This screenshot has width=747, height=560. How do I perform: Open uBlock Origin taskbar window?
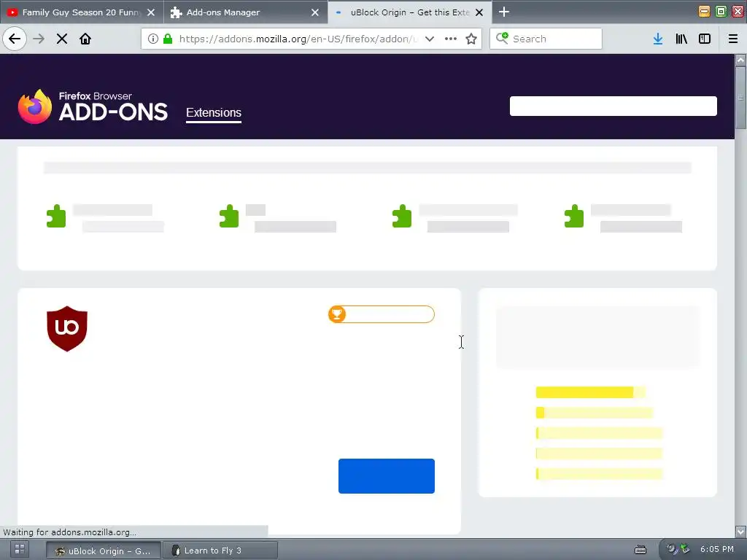click(104, 551)
